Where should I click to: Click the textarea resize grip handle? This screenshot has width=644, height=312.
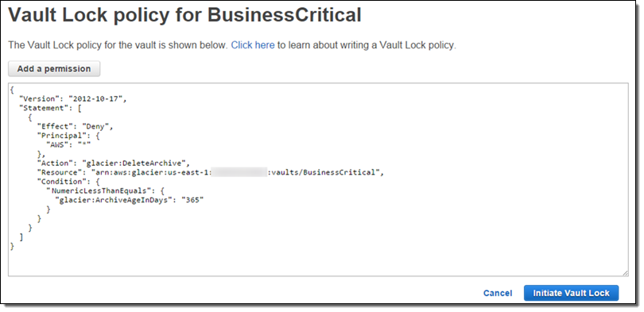pos(625,272)
